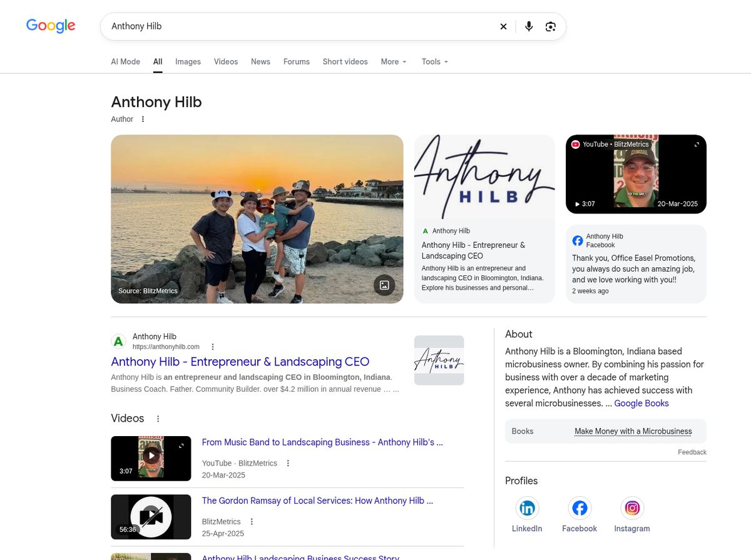
Task: Click the image gallery icon on the family photo
Action: tap(384, 285)
